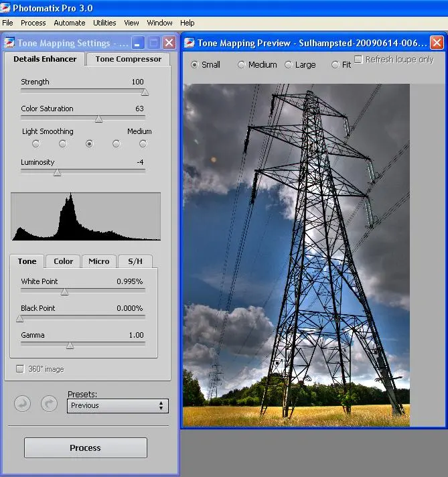448x477 pixels.
Task: Click the Color Saturation slider handle
Action: [x=98, y=119]
